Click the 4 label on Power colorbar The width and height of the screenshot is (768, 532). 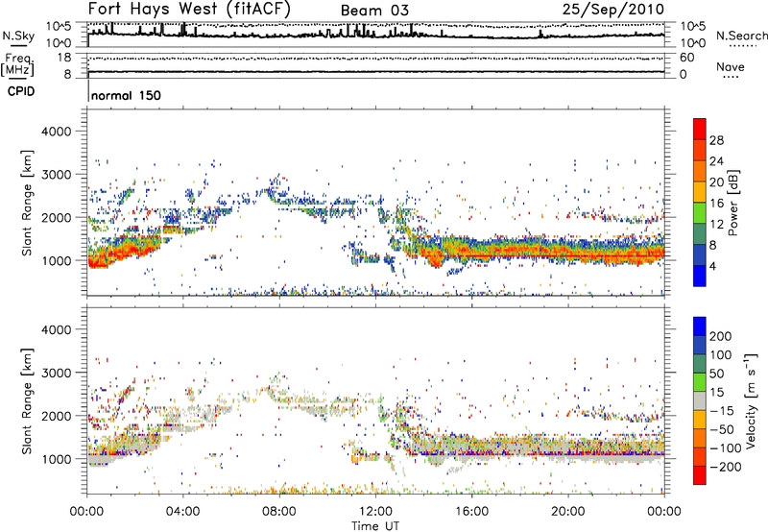click(x=712, y=267)
